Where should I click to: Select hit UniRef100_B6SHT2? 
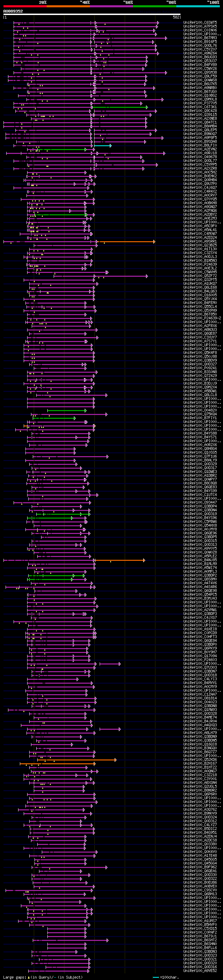click(x=200, y=940)
